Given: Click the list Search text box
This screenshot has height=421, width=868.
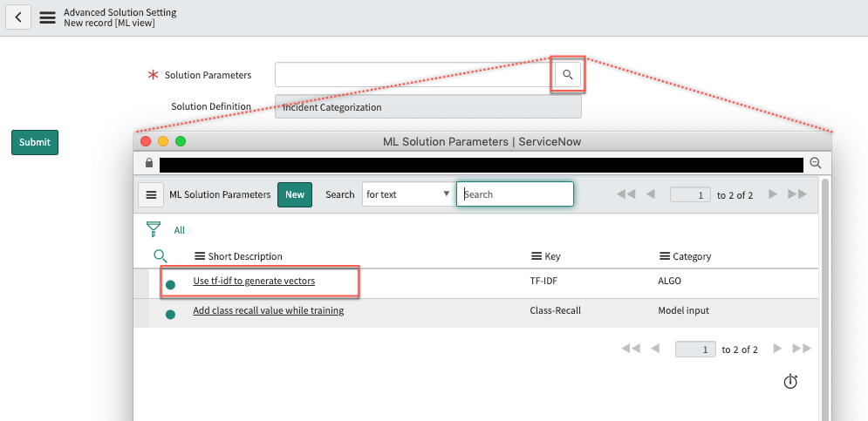Looking at the screenshot, I should pyautogui.click(x=515, y=194).
